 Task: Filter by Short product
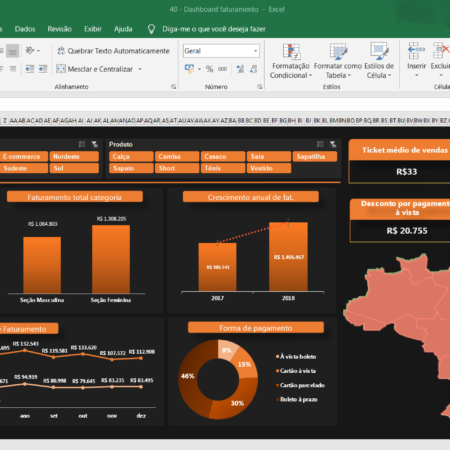[177, 168]
